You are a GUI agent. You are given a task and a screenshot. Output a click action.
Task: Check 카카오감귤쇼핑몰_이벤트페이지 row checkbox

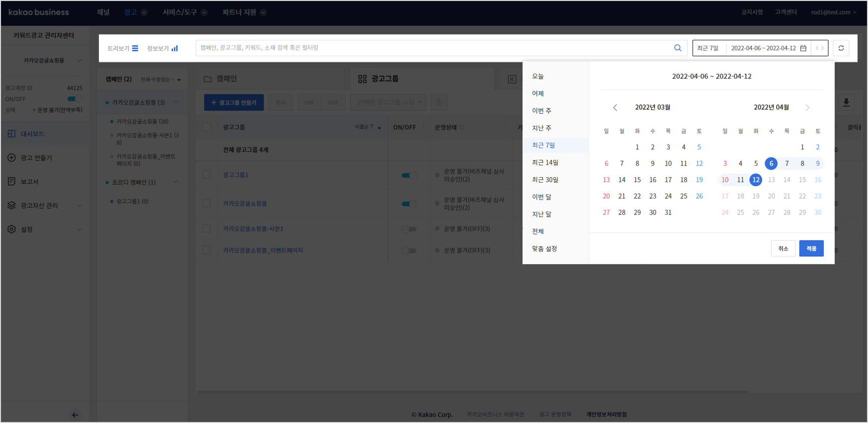point(206,250)
